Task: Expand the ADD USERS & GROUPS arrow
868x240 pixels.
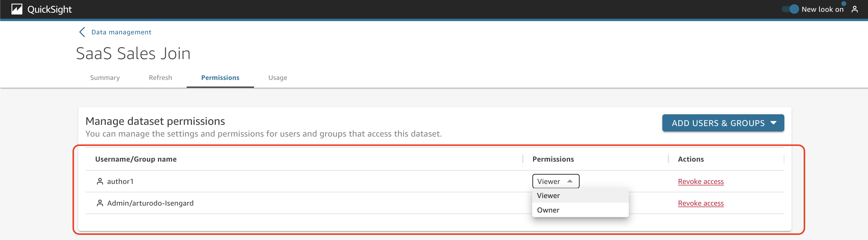Action: 774,123
